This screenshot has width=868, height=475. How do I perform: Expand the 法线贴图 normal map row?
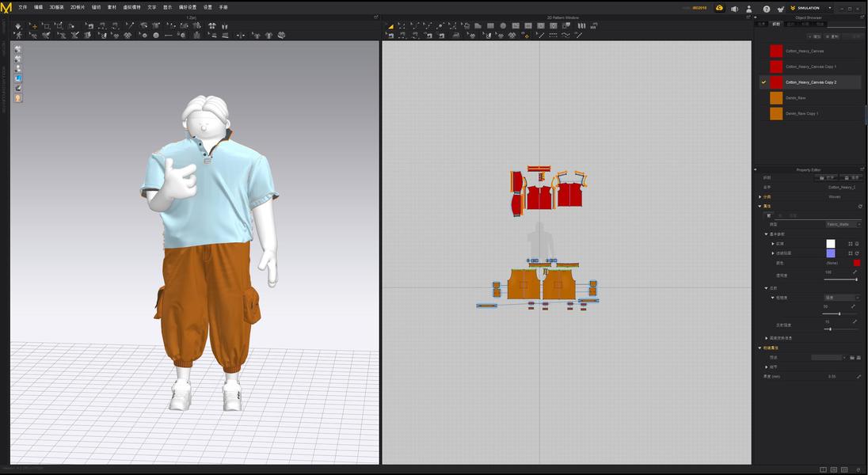point(773,253)
